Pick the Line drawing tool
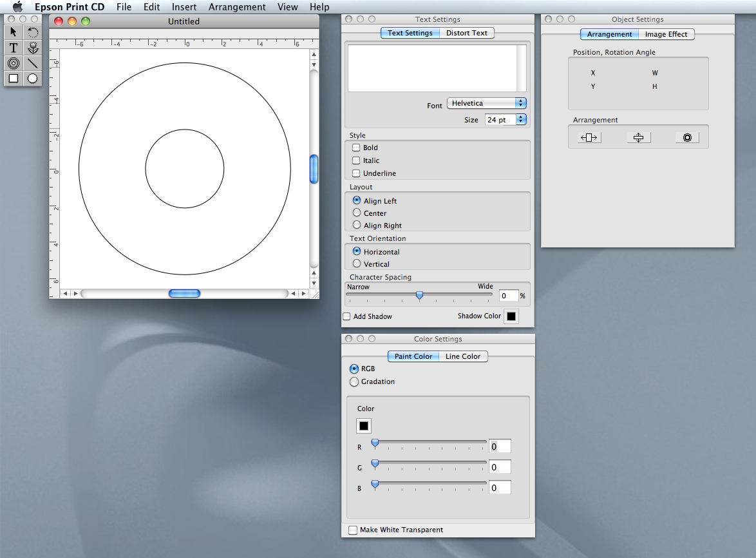 [x=32, y=63]
